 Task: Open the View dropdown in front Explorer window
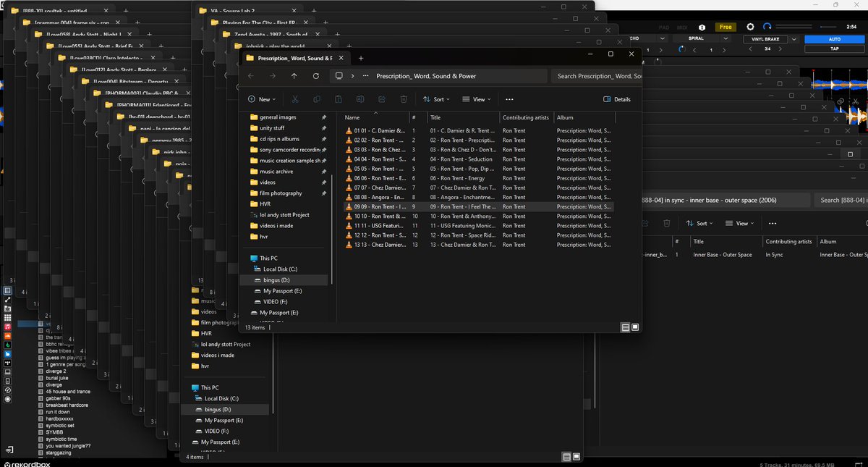point(477,99)
